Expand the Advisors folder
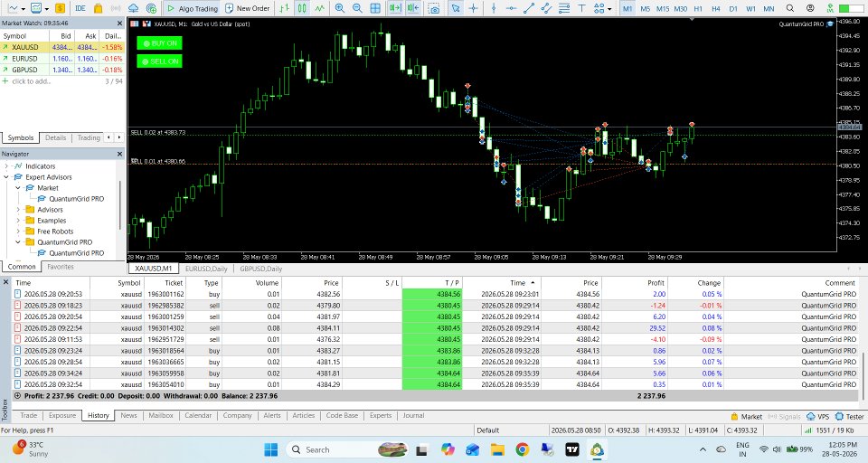This screenshot has width=868, height=463. coord(18,210)
